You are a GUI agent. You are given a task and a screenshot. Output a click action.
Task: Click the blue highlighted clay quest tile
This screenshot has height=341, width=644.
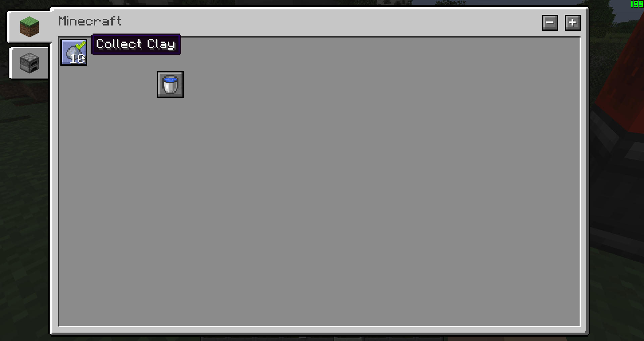point(74,52)
